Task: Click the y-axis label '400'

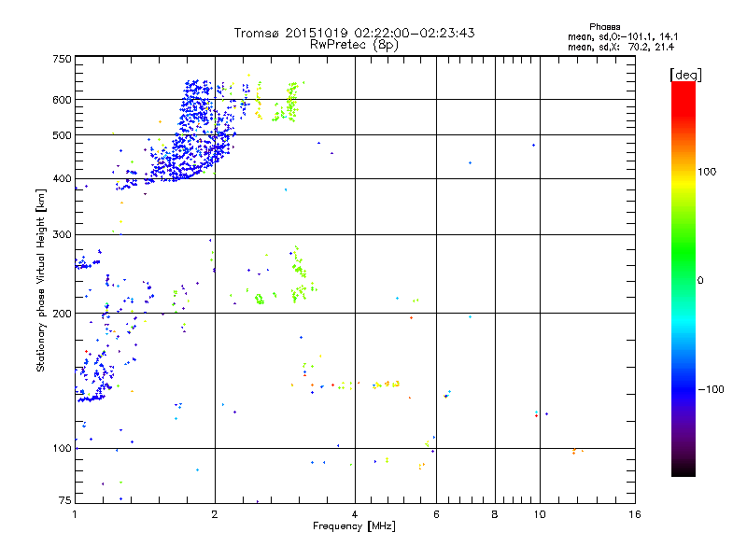Action: point(62,179)
